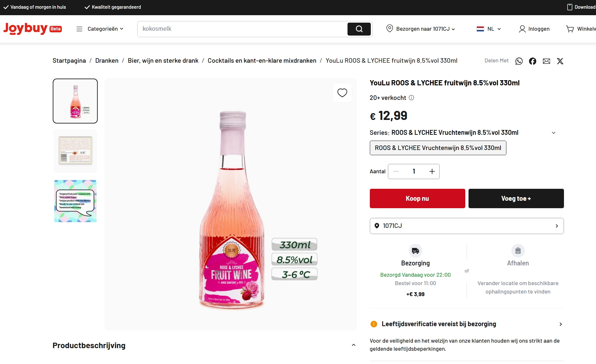Screen dimensions: 596x364
Task: Open the Categorieën dropdown menu
Action: point(100,29)
